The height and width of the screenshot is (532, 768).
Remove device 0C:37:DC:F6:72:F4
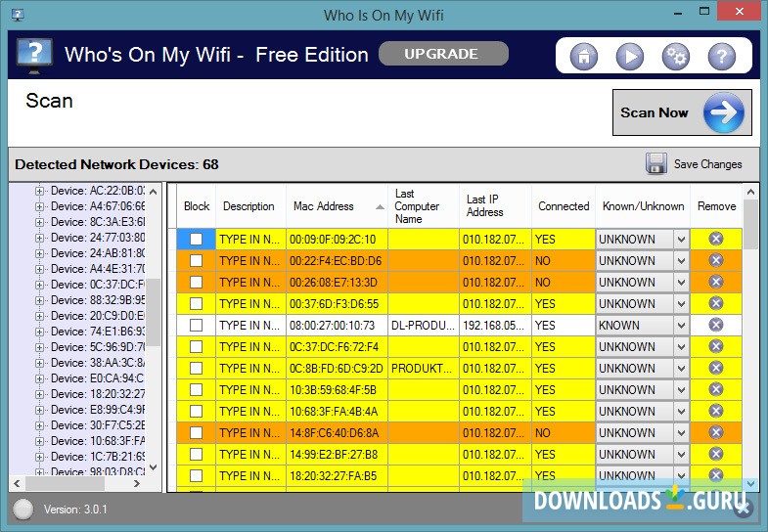tap(716, 346)
